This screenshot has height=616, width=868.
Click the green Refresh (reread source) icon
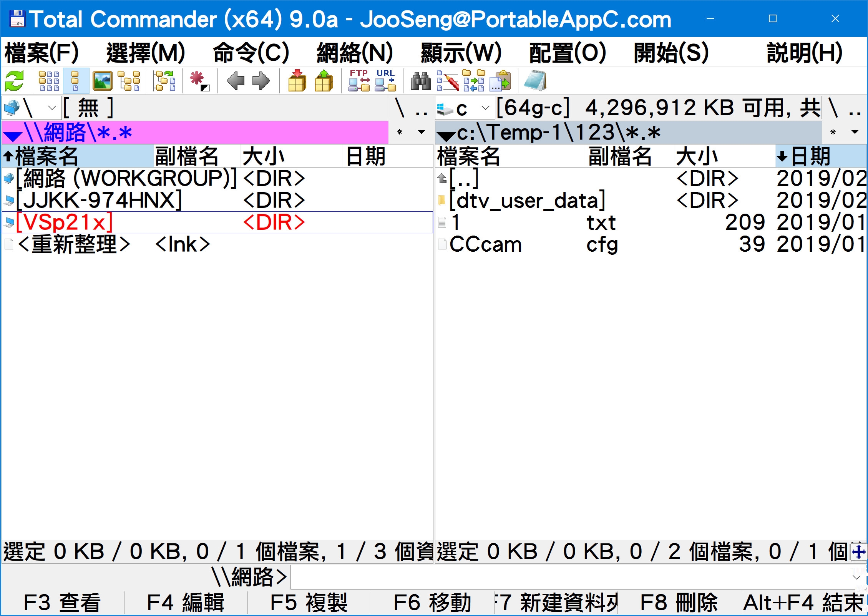click(14, 81)
